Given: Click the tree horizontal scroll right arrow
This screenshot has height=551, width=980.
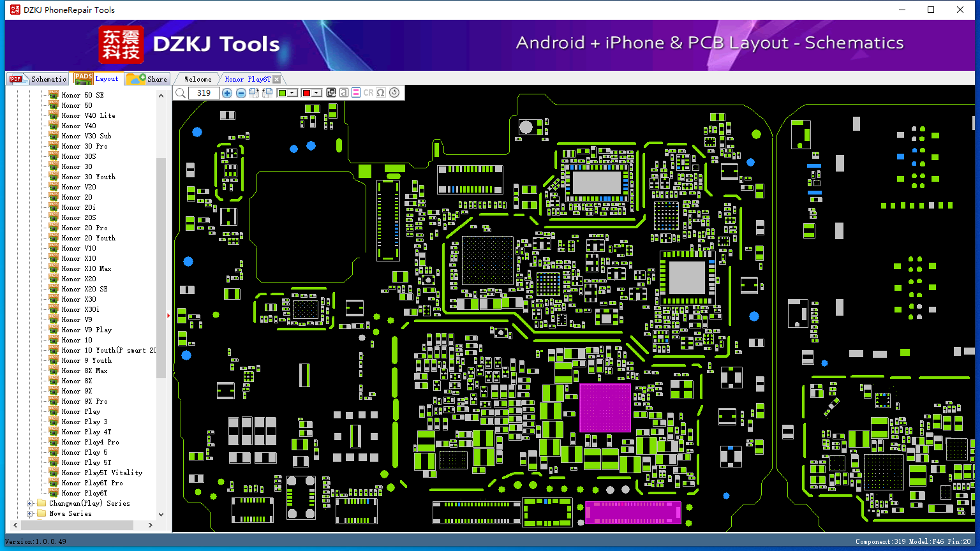Looking at the screenshot, I should click(151, 525).
